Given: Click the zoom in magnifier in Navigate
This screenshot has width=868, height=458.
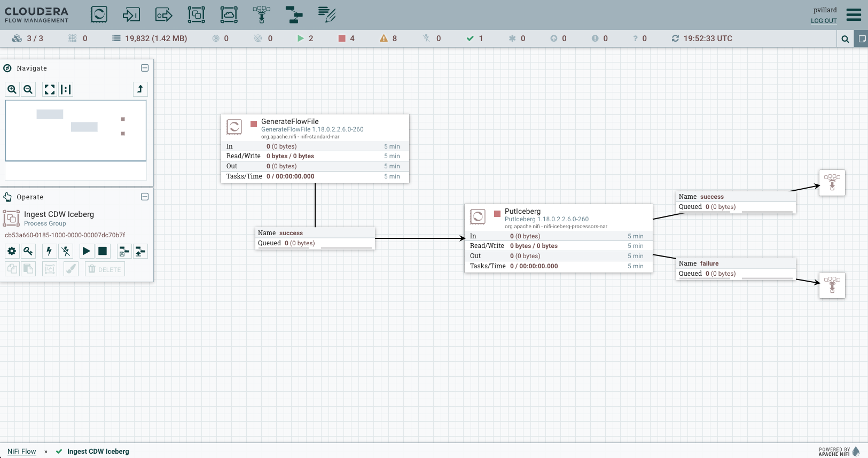Looking at the screenshot, I should point(12,89).
